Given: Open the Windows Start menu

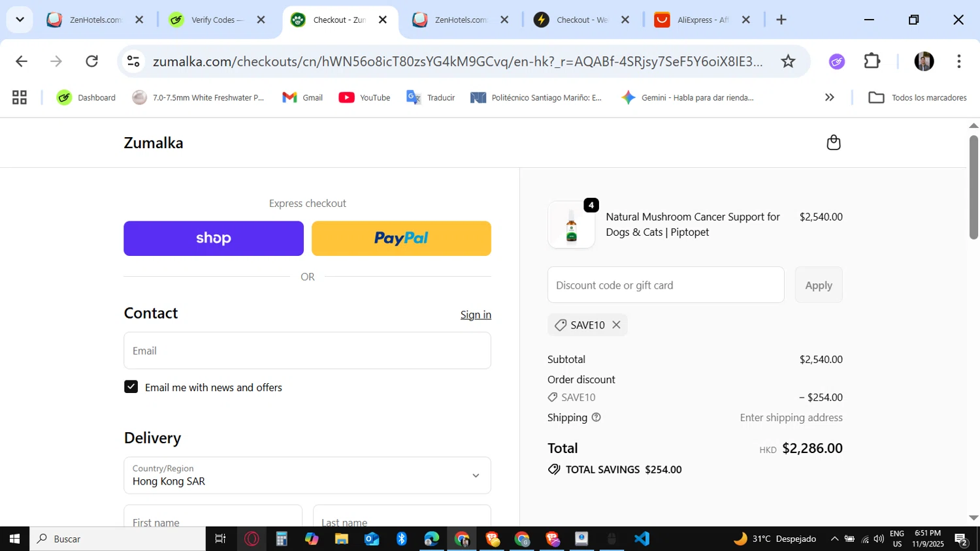Looking at the screenshot, I should (14, 539).
